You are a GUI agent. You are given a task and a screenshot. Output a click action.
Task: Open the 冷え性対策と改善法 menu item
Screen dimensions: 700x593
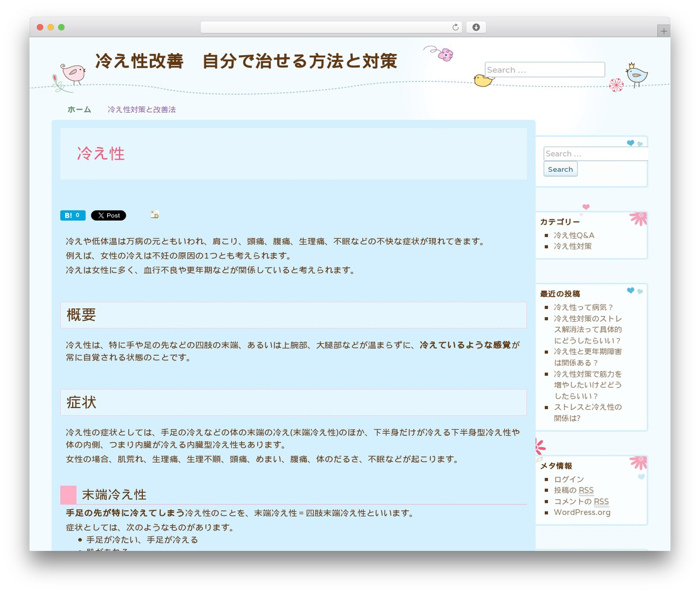[142, 109]
